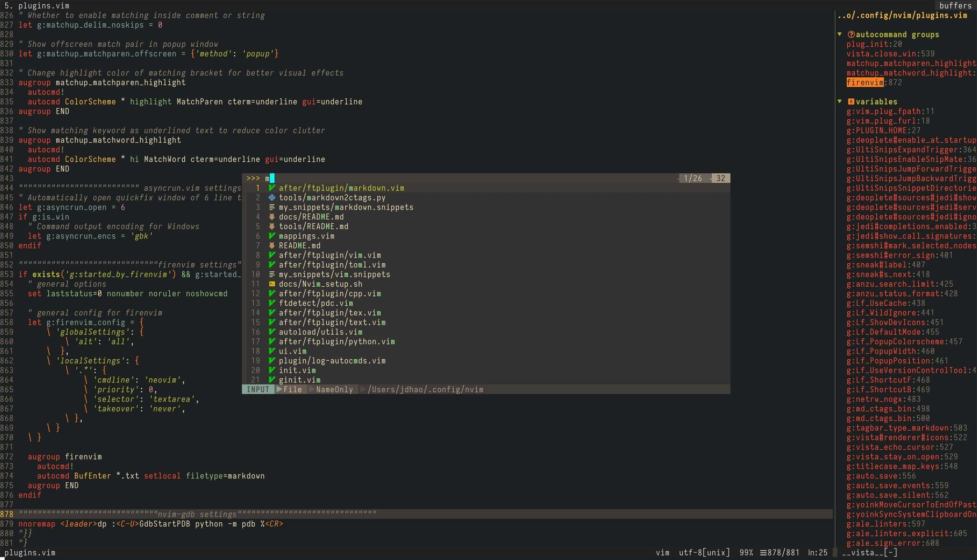This screenshot has width=977, height=560.
Task: Click the Python icon beside markdown2ctags.py
Action: tap(271, 197)
